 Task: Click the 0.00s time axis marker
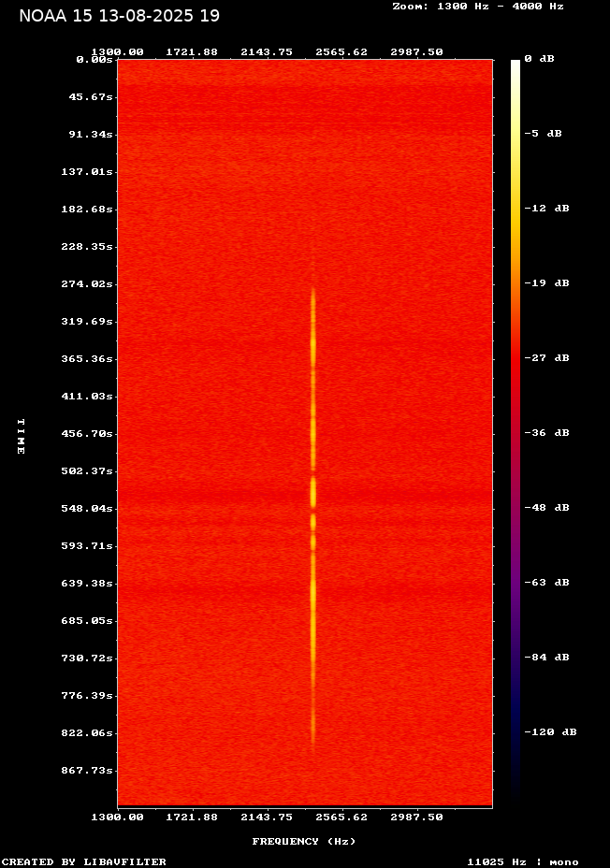[x=94, y=59]
